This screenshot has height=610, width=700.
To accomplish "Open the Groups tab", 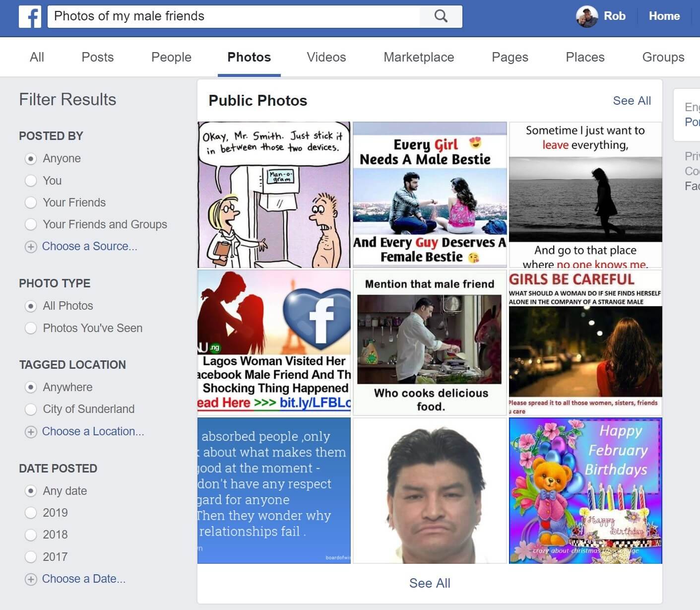I will [663, 57].
